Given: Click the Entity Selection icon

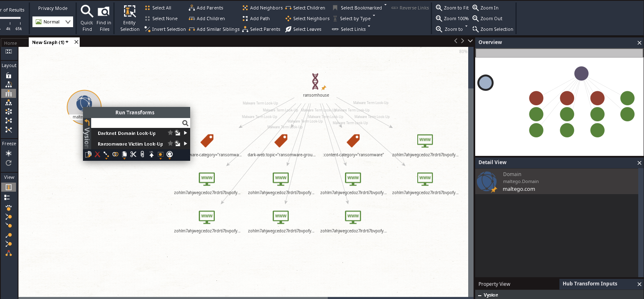Looking at the screenshot, I should (129, 12).
